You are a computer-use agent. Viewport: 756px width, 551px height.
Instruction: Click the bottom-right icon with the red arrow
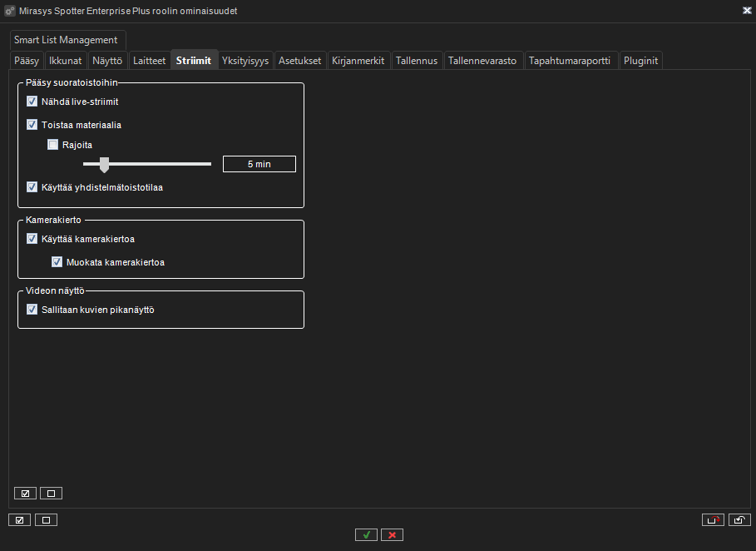[x=713, y=520]
